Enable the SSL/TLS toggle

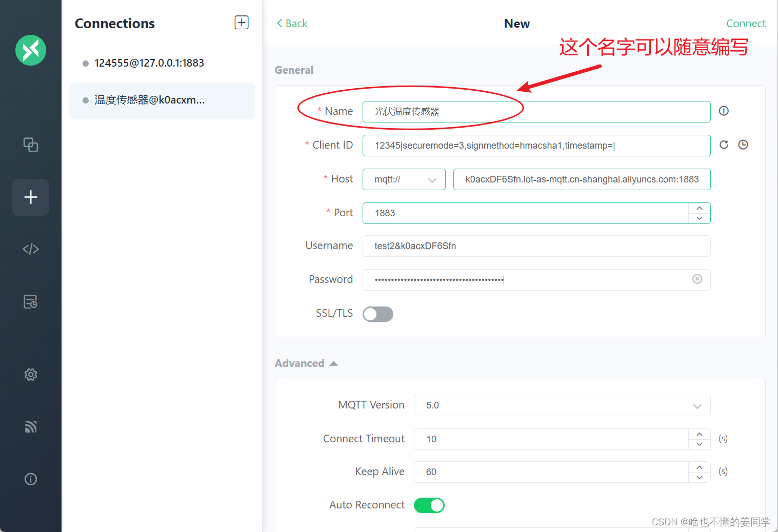378,314
